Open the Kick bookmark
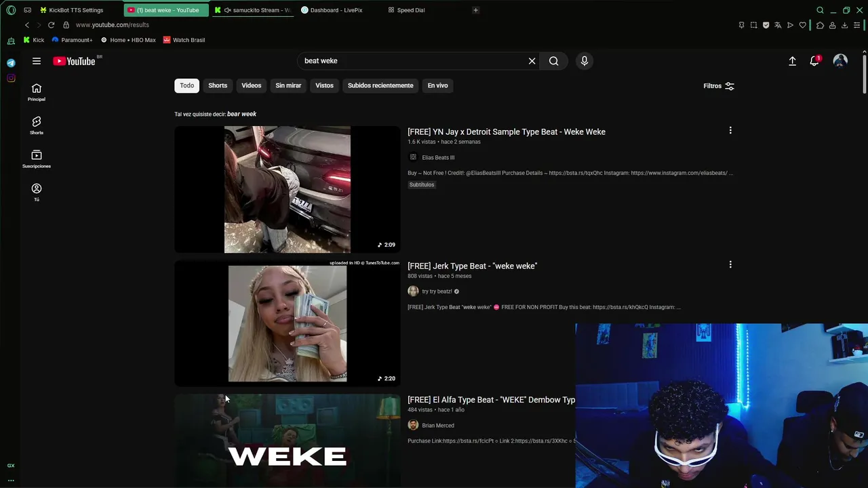The height and width of the screenshot is (488, 868). pyautogui.click(x=34, y=40)
